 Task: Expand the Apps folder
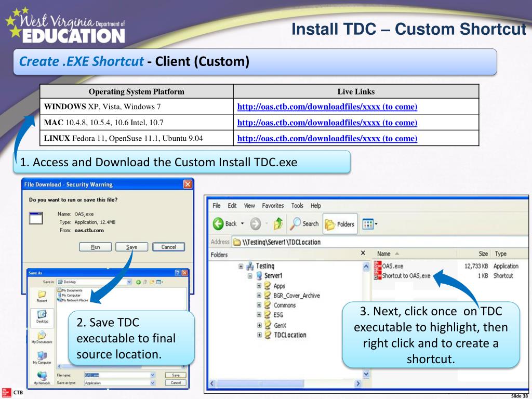(x=259, y=286)
